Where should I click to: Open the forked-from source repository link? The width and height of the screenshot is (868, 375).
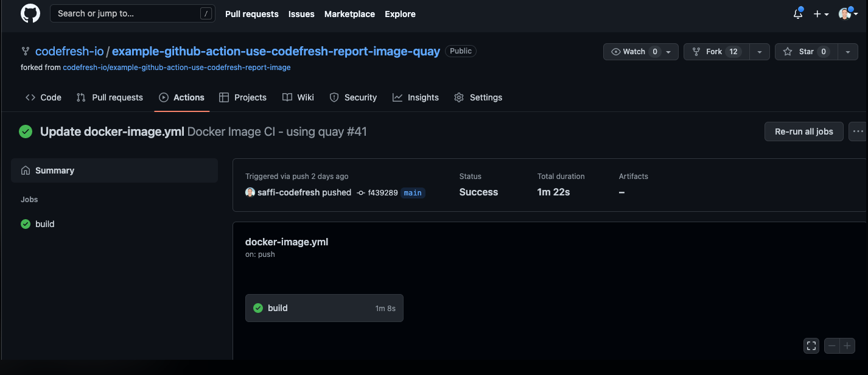pyautogui.click(x=177, y=68)
